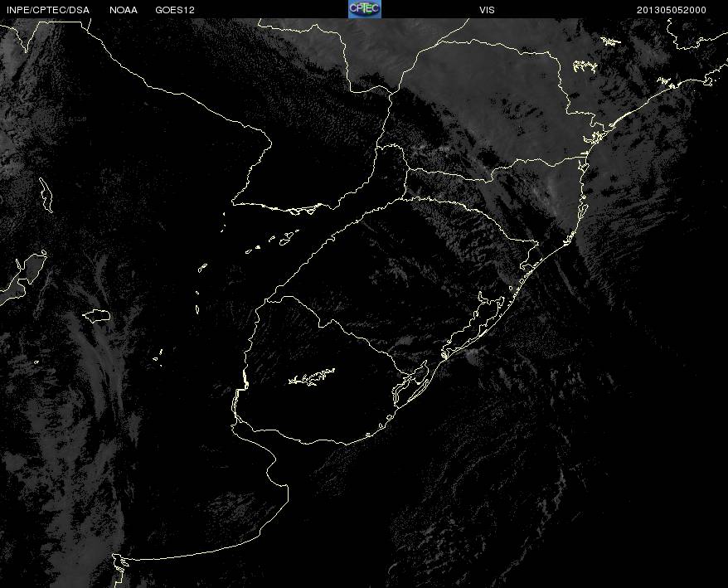
Task: Click the CPTEC logo in the header
Action: click(364, 9)
